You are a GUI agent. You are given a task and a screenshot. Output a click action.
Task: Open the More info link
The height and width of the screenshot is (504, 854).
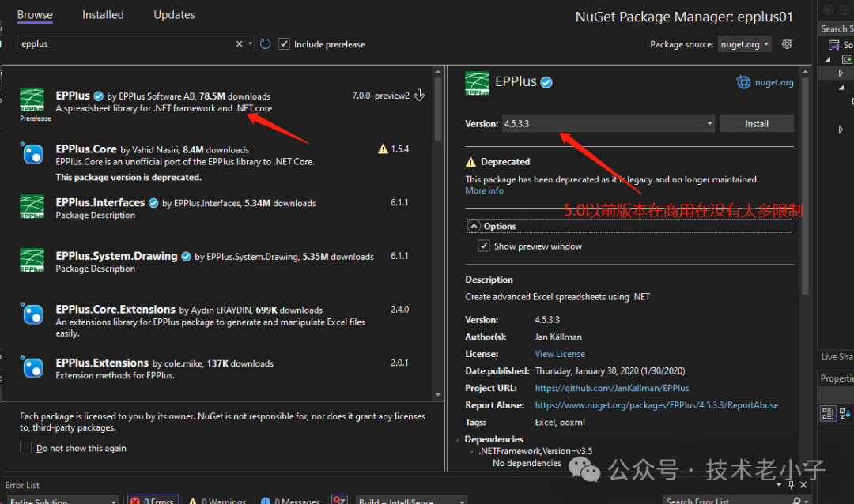484,190
